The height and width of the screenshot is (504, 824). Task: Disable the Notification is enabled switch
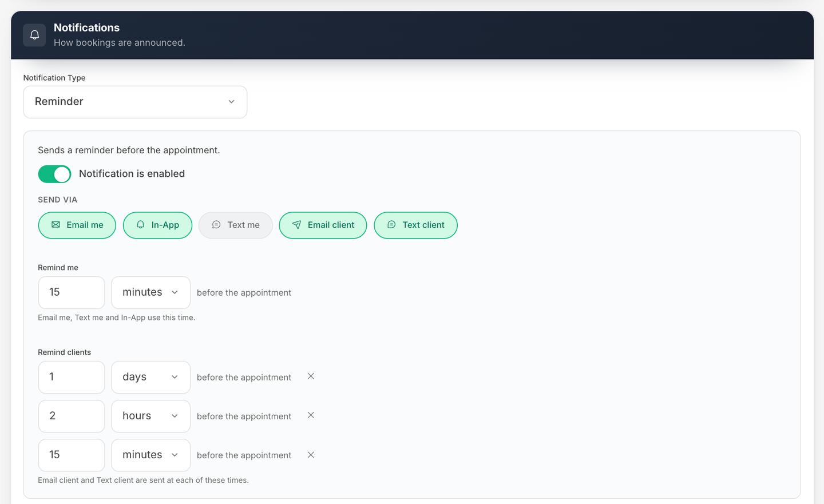click(x=54, y=174)
